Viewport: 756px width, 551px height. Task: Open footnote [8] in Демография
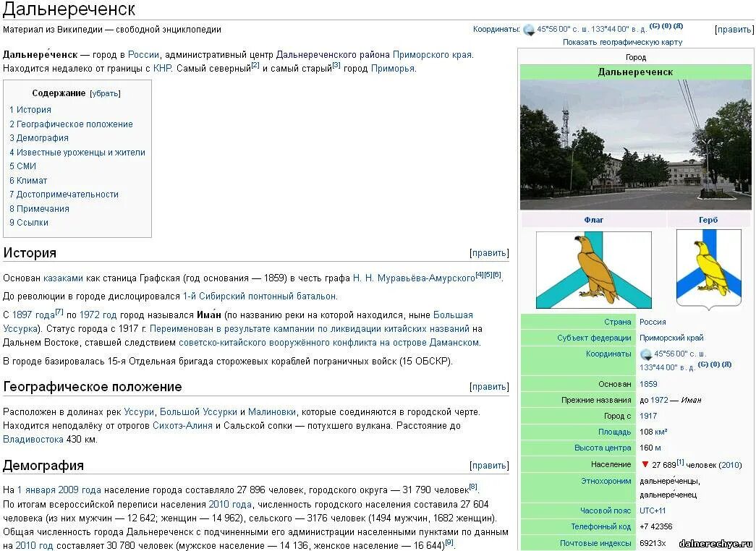point(473,487)
